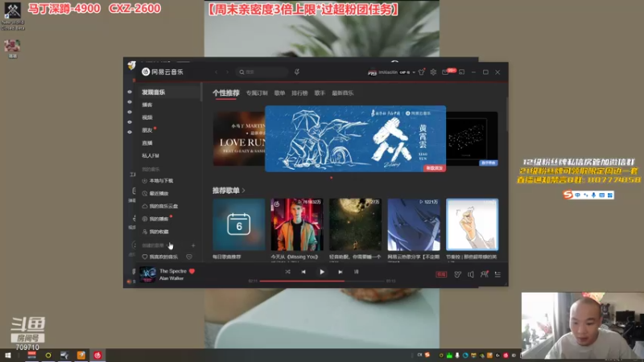Switch to mini player mode icon
Image resolution: width=644 pixels, height=362 pixels.
coord(461,72)
